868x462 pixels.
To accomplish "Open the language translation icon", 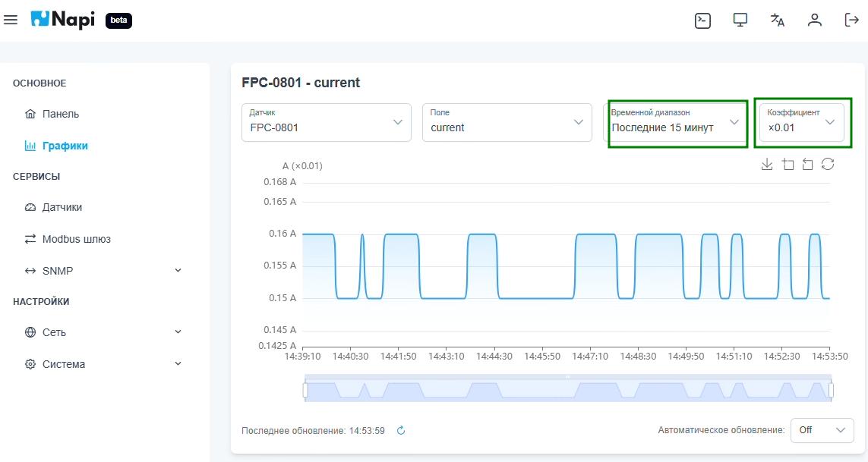I will point(777,20).
